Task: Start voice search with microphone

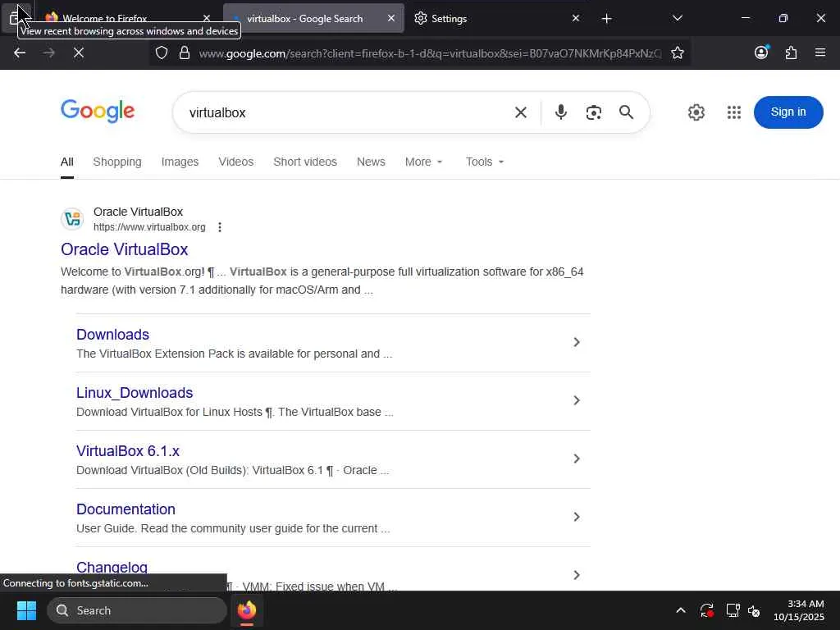Action: tap(561, 112)
